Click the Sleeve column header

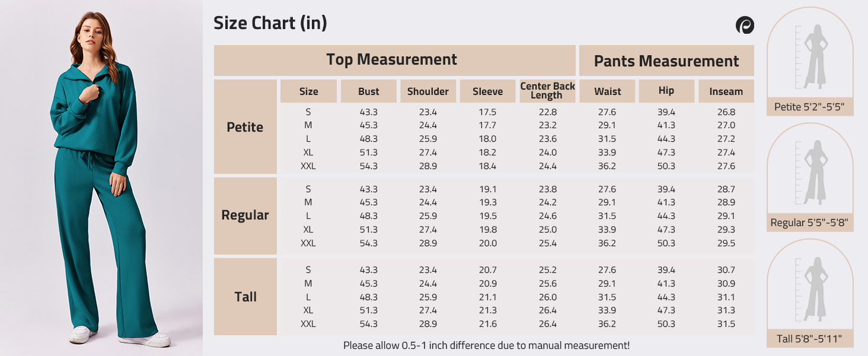[487, 91]
